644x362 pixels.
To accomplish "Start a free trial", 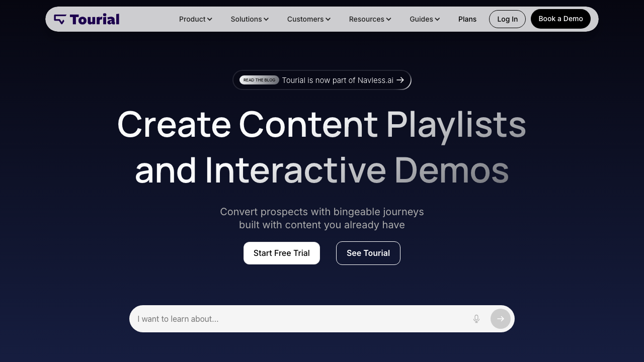I will (281, 253).
